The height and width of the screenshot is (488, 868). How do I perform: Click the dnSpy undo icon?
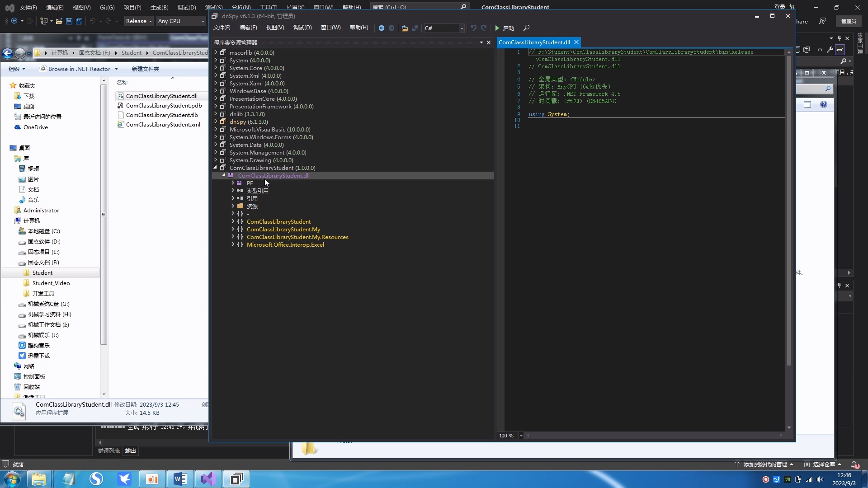pyautogui.click(x=473, y=28)
